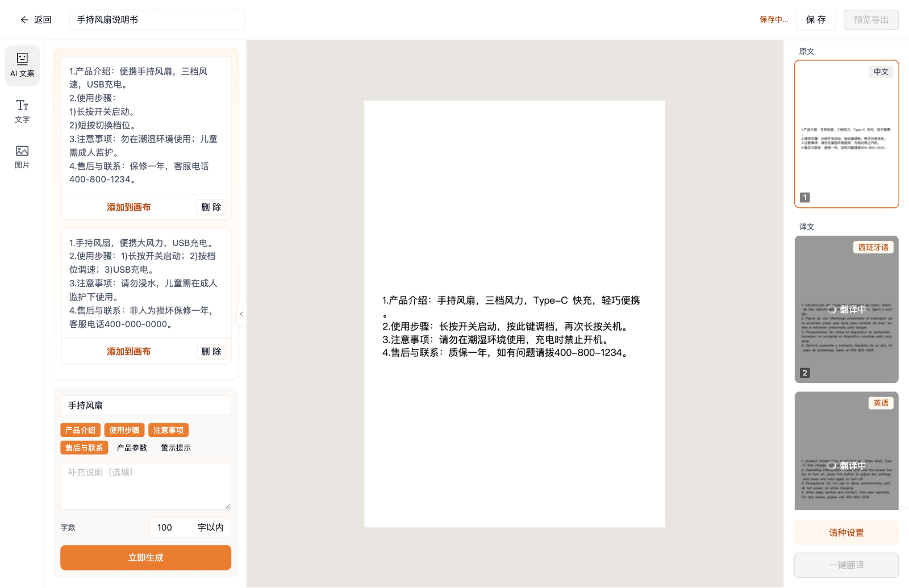Viewport: 909px width, 588px height.
Task: Click the 预览导出 button
Action: click(x=871, y=20)
